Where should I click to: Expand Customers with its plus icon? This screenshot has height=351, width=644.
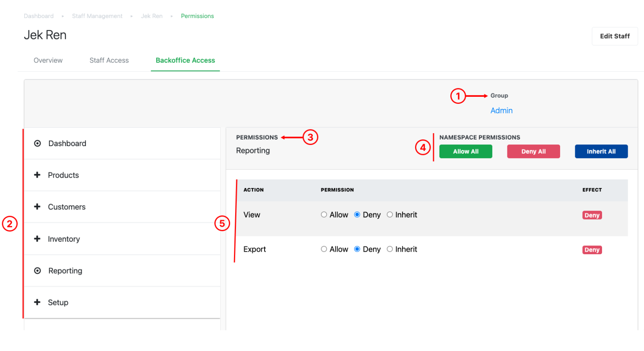click(x=37, y=207)
